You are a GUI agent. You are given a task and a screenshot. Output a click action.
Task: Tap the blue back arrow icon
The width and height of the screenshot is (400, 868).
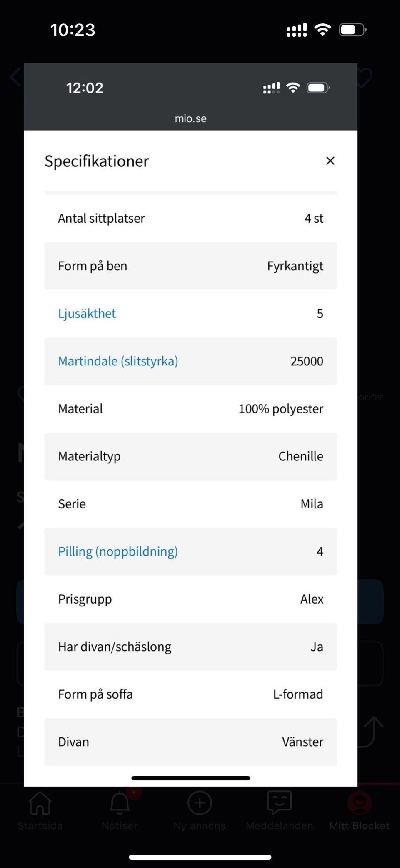click(15, 77)
